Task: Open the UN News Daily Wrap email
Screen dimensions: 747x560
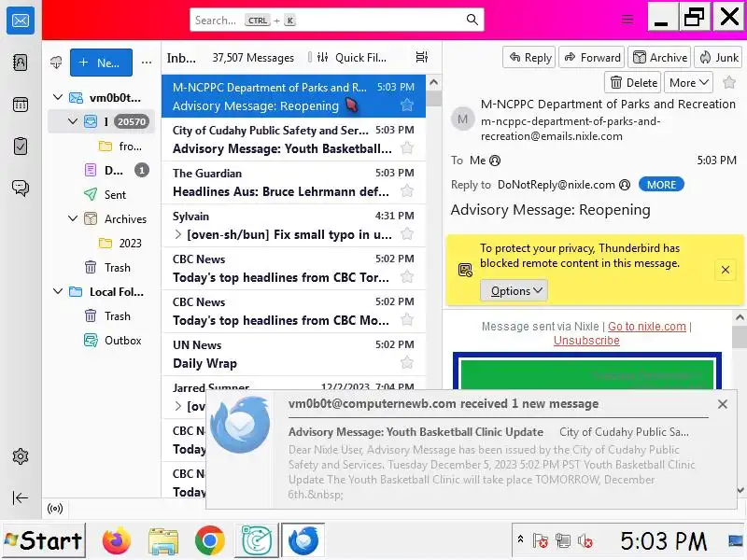Action: coord(292,354)
